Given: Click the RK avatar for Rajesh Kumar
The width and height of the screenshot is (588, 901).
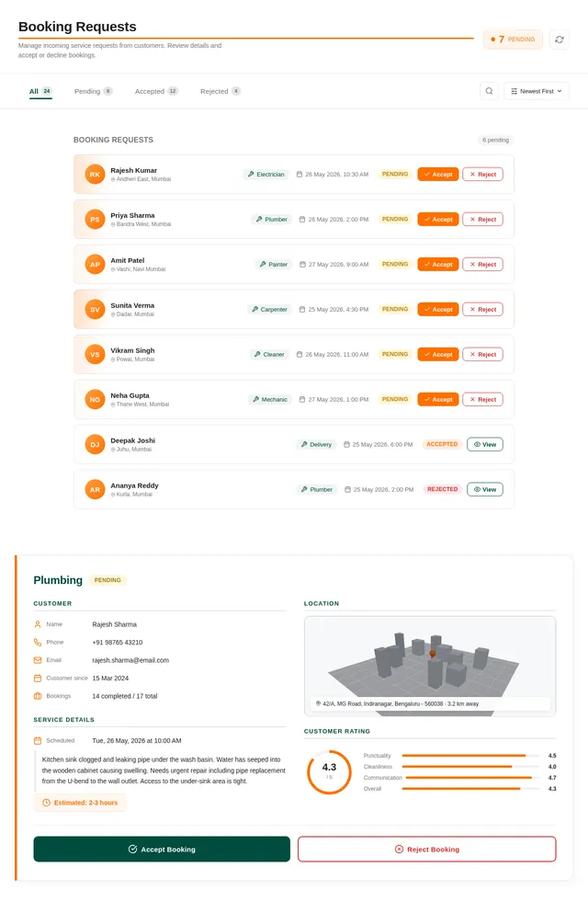Looking at the screenshot, I should 95,175.
